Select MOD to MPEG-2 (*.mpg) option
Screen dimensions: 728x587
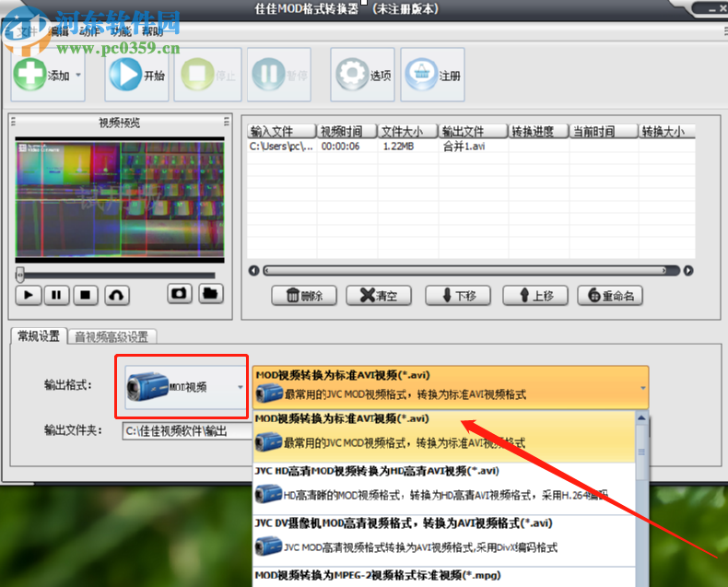[x=444, y=576]
